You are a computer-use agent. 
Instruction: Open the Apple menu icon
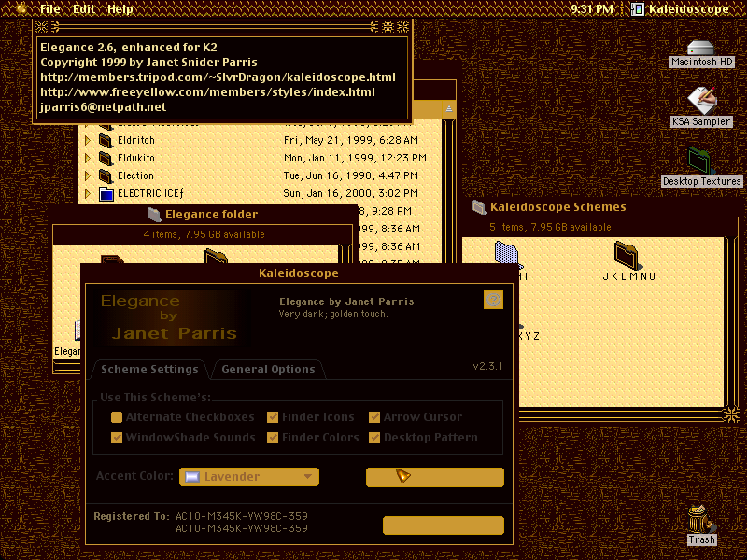click(x=21, y=8)
